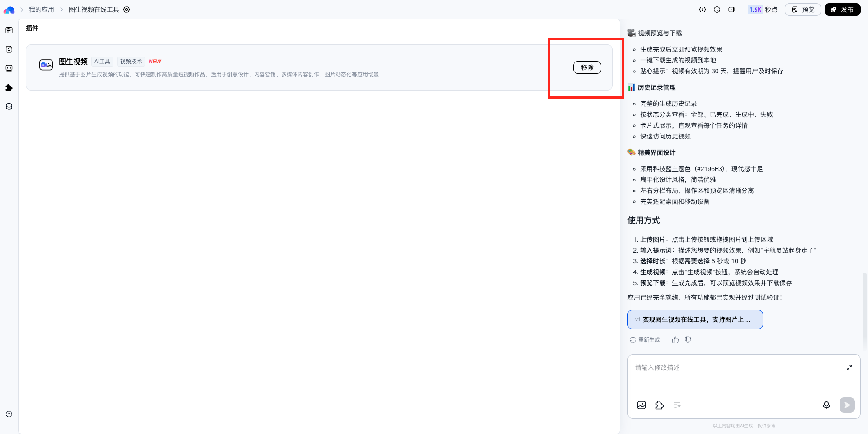Go to 我的应用 in the breadcrumb

click(x=42, y=10)
